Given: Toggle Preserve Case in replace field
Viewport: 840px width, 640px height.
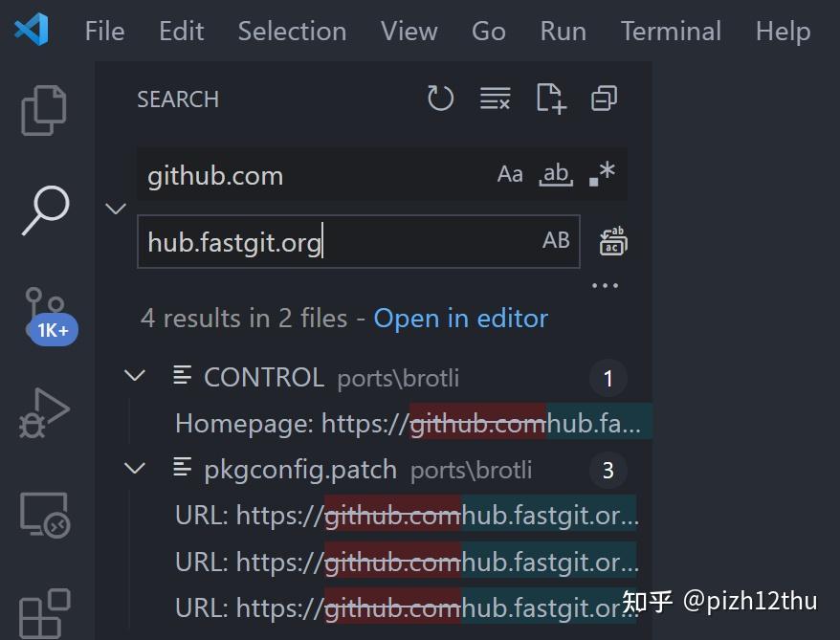Looking at the screenshot, I should pyautogui.click(x=556, y=241).
